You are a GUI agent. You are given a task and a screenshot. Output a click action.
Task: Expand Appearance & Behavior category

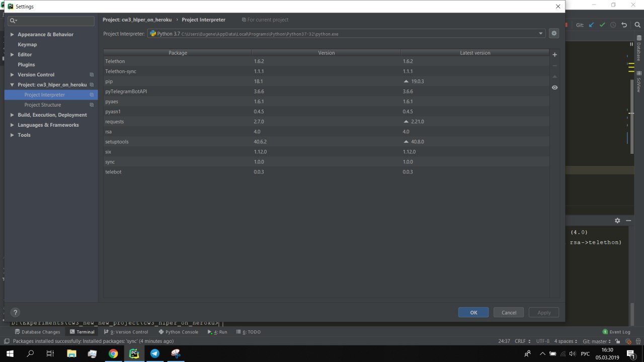[x=13, y=35]
